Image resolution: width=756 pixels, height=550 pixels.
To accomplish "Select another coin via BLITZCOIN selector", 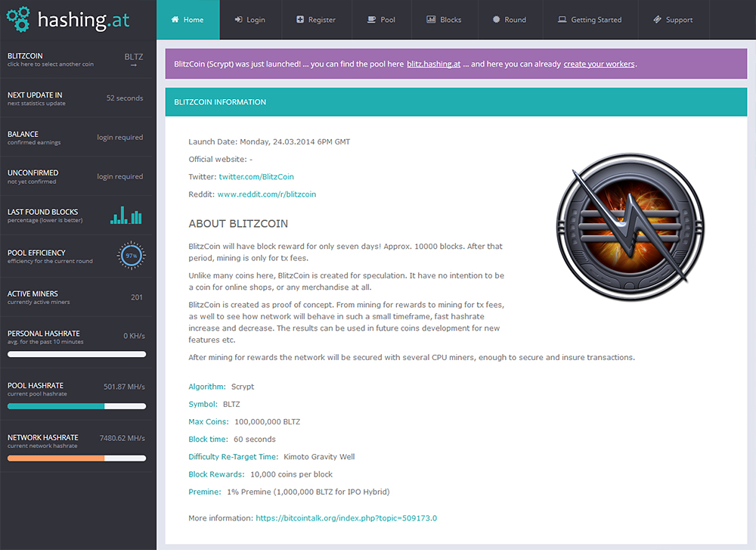I will 76,59.
